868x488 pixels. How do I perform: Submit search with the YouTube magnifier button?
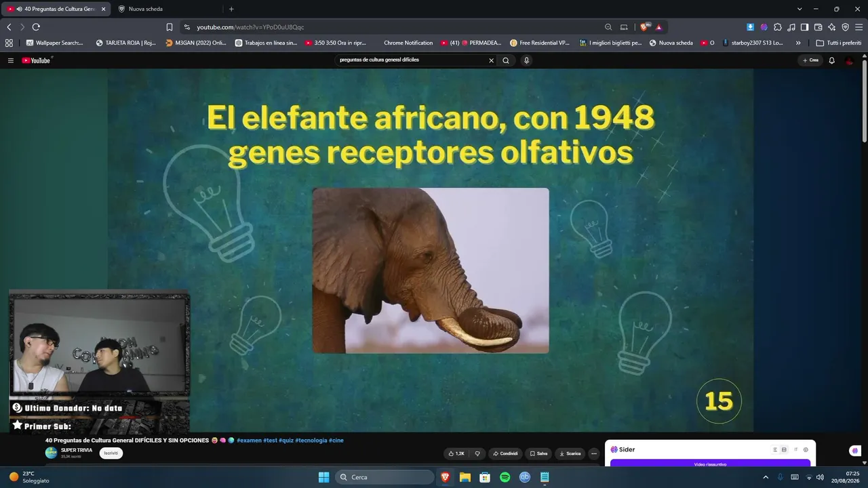tap(506, 60)
